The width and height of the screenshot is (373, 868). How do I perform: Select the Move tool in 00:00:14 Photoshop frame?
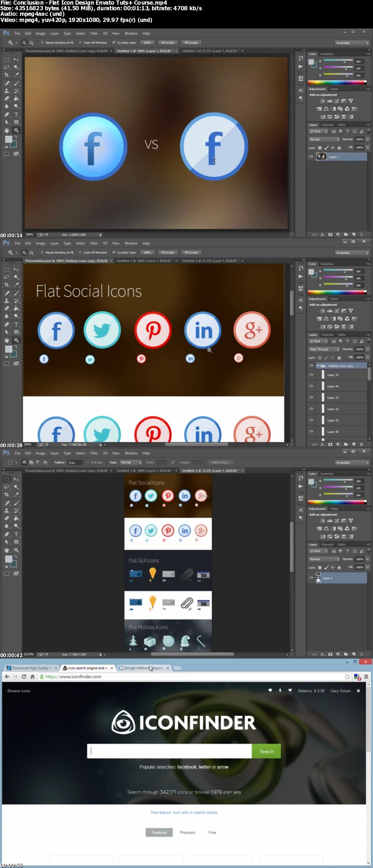click(x=16, y=60)
